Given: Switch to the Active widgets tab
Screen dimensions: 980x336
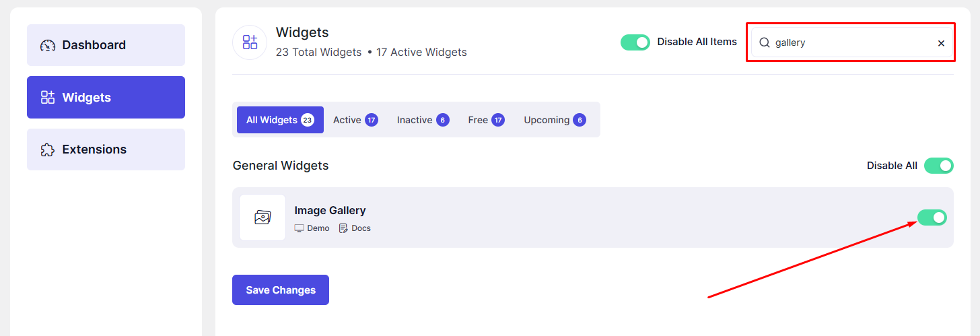Looking at the screenshot, I should tap(355, 120).
